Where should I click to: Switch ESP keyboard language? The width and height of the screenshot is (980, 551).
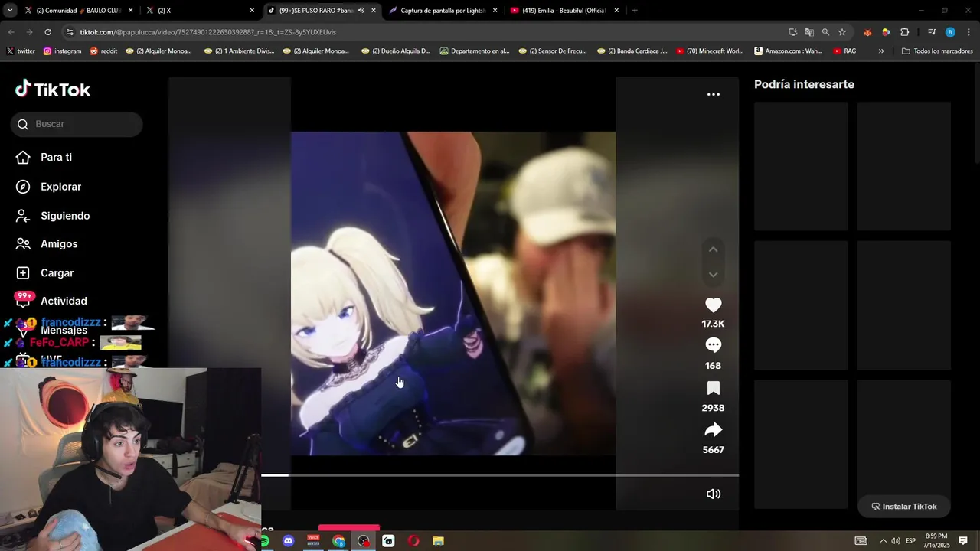(911, 541)
